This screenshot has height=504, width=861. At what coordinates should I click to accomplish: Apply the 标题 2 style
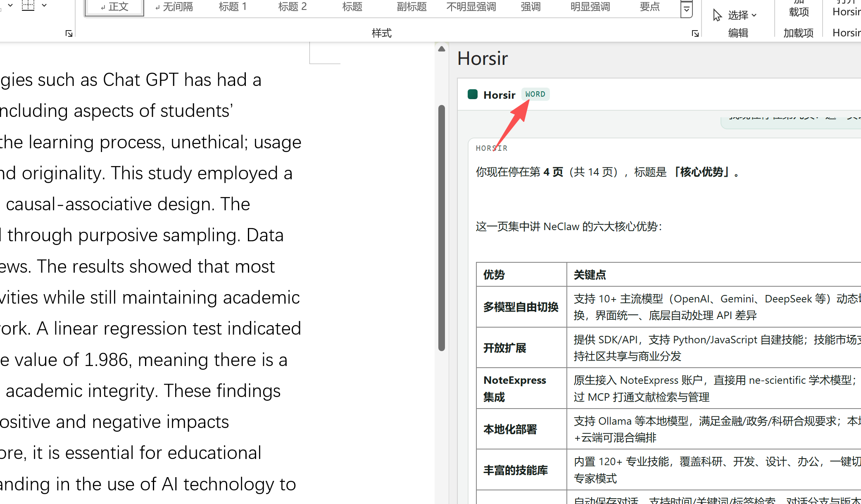(293, 7)
